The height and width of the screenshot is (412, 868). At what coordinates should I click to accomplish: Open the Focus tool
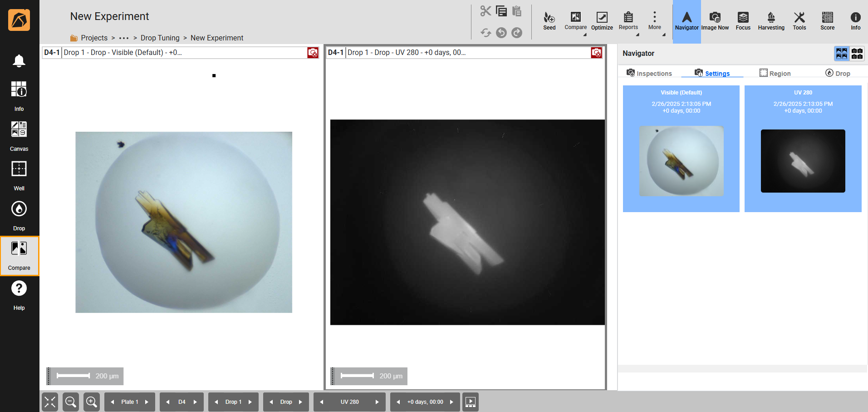[743, 21]
